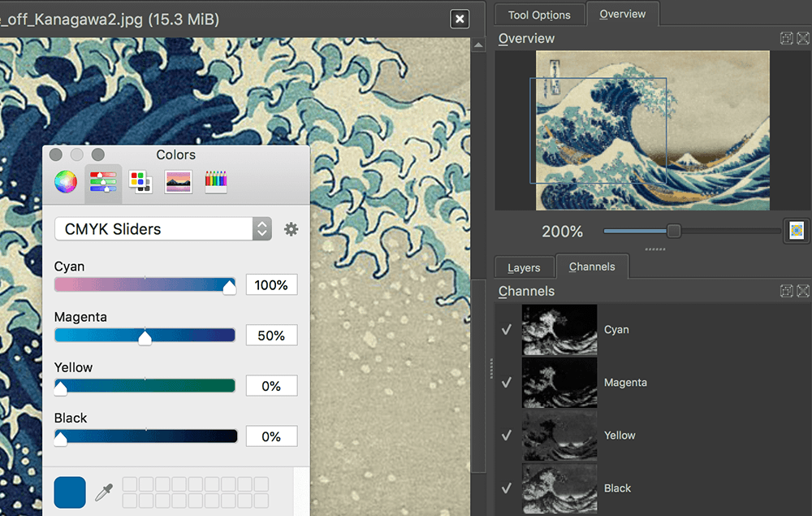Click the Magenta channel thumbnail
The width and height of the screenshot is (812, 516).
point(559,383)
